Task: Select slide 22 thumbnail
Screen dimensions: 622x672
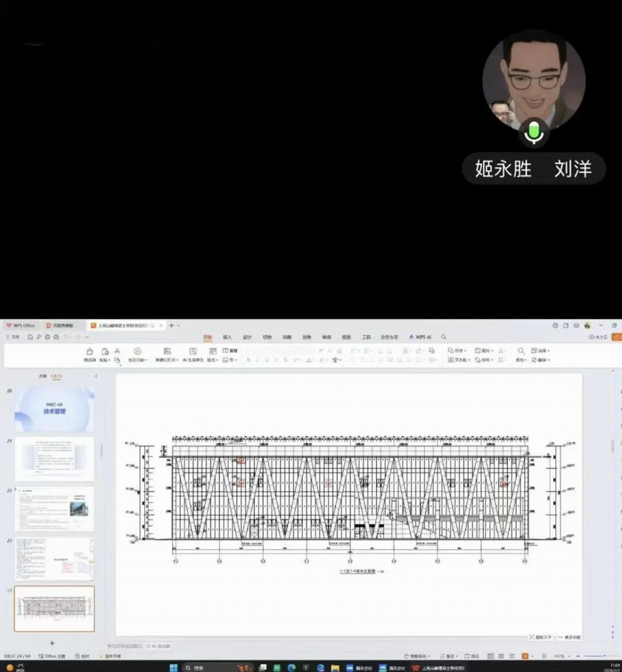Action: [x=55, y=508]
